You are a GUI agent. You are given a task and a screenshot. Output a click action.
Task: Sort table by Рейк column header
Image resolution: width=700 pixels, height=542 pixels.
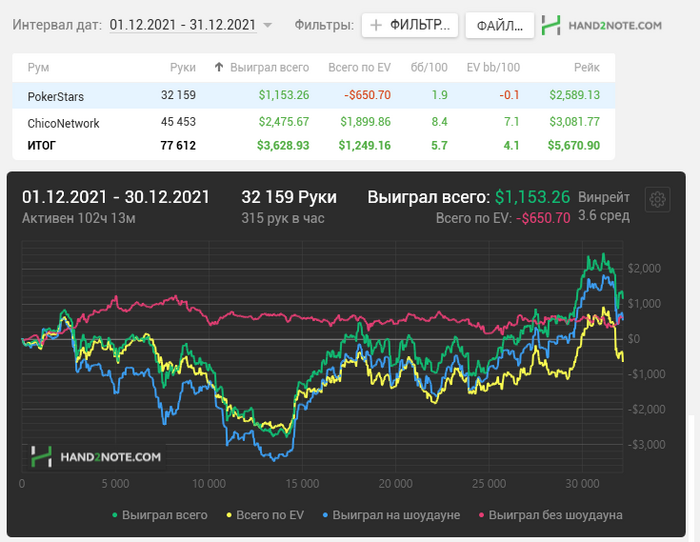coord(586,67)
